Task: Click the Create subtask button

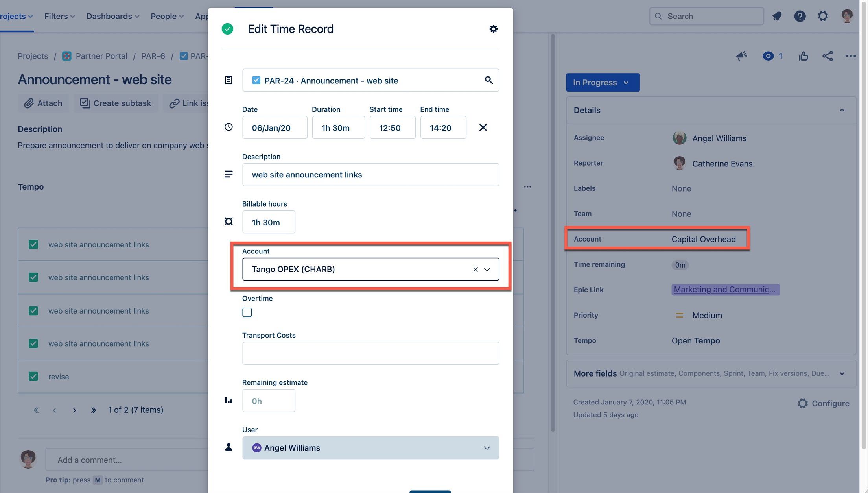Action: (x=116, y=103)
